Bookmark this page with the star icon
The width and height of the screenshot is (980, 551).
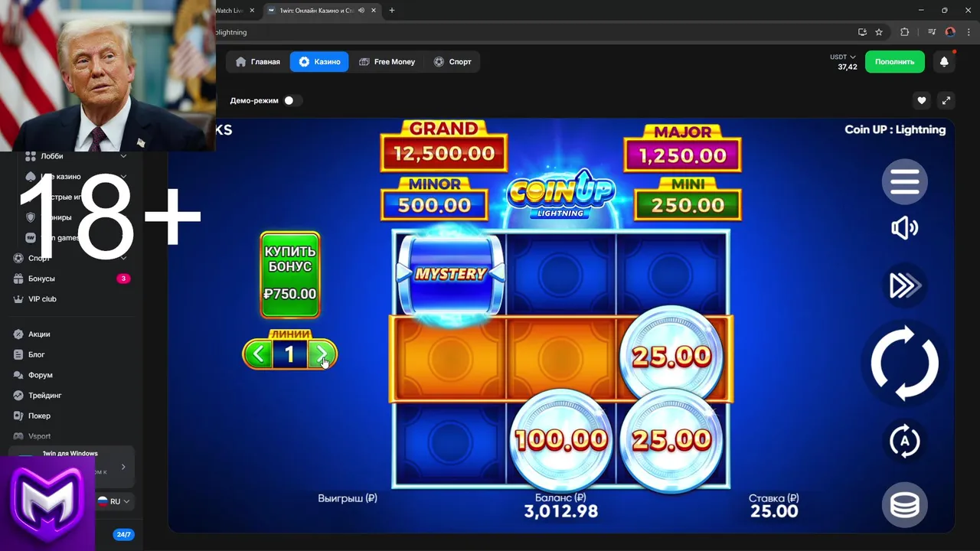879,32
